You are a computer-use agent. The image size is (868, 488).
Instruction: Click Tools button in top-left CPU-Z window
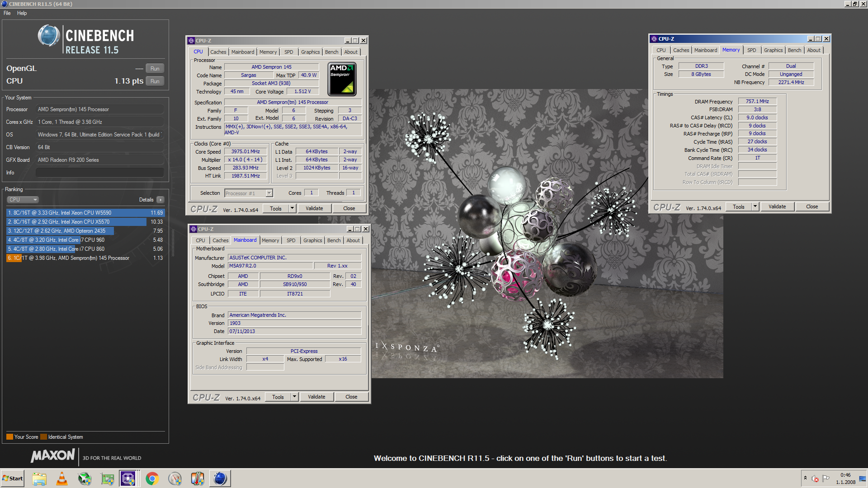click(x=276, y=209)
